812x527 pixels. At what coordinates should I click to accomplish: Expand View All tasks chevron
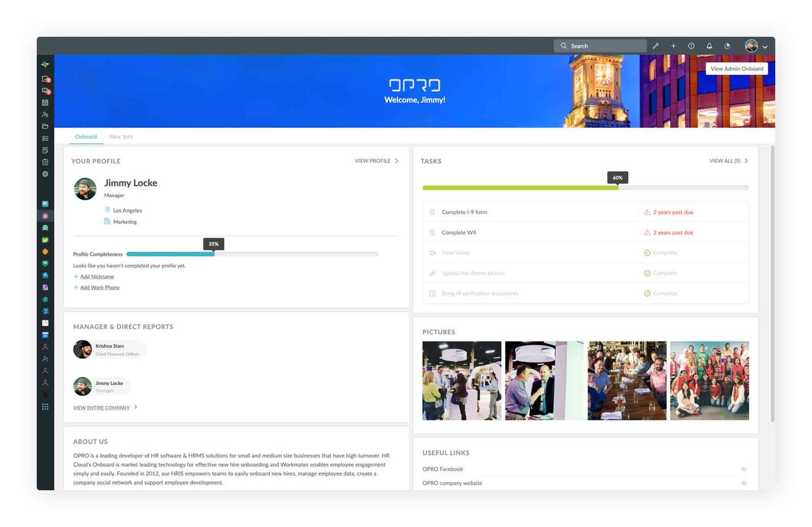coord(746,161)
